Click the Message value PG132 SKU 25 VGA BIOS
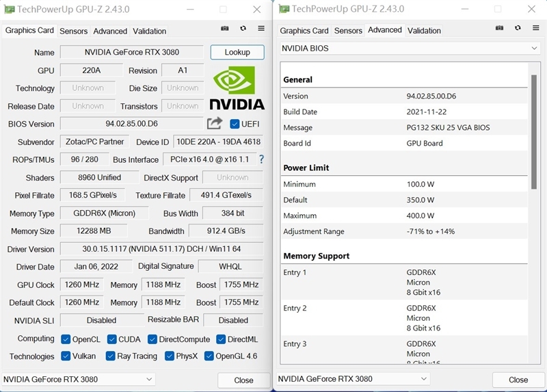 pyautogui.click(x=448, y=128)
